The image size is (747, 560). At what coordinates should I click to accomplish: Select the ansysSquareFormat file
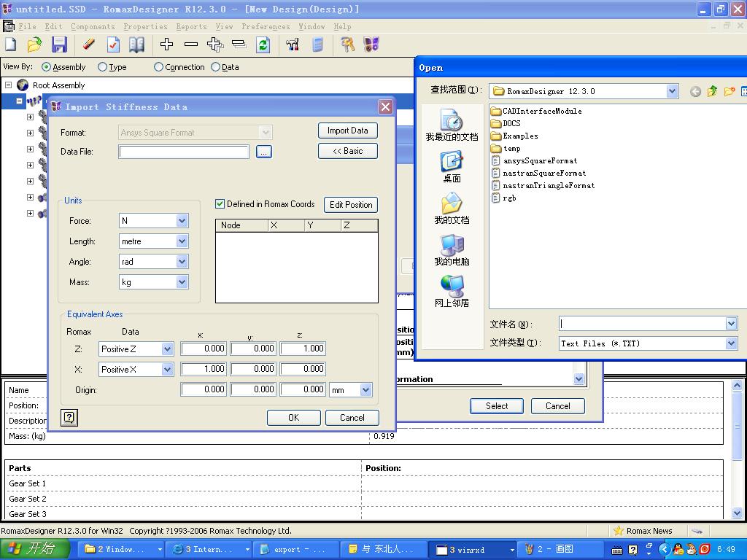(x=534, y=161)
